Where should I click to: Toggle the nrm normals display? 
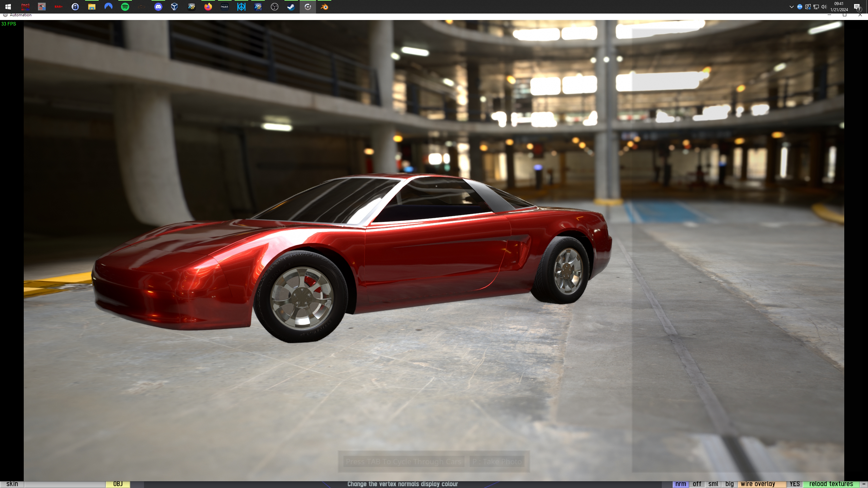680,484
